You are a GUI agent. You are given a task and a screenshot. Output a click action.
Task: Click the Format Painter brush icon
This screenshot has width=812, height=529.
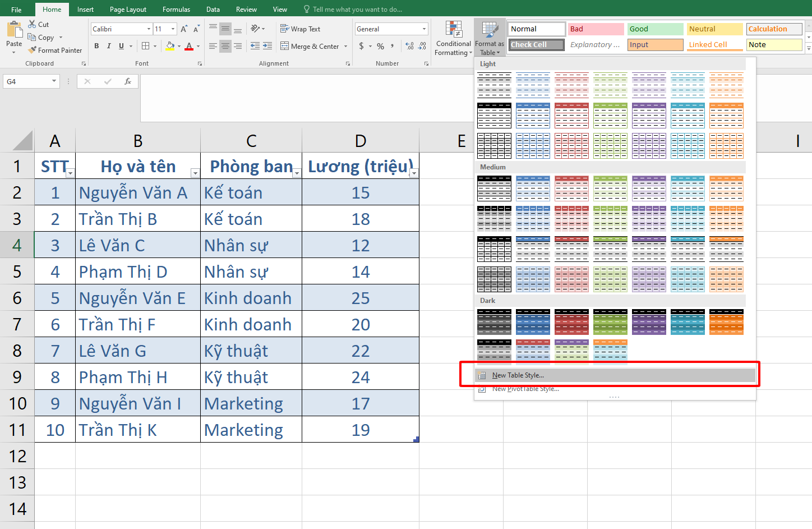(x=33, y=50)
